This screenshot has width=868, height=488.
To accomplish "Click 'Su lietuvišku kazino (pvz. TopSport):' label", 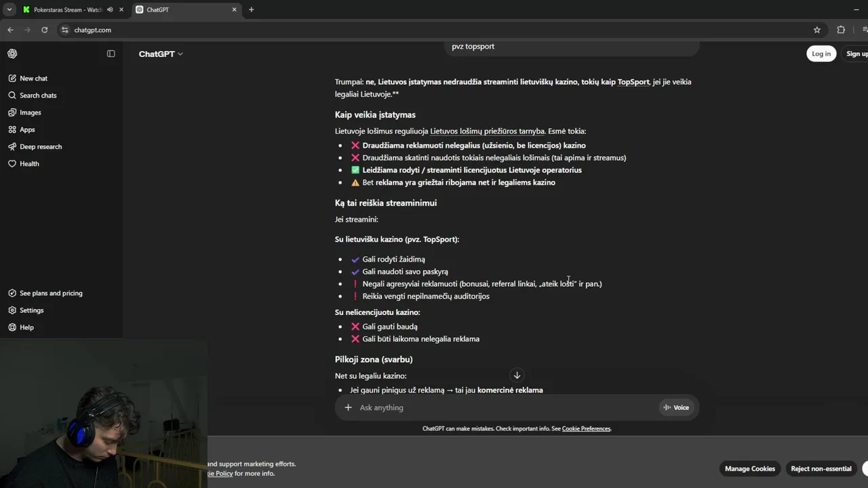I will coord(397,239).
